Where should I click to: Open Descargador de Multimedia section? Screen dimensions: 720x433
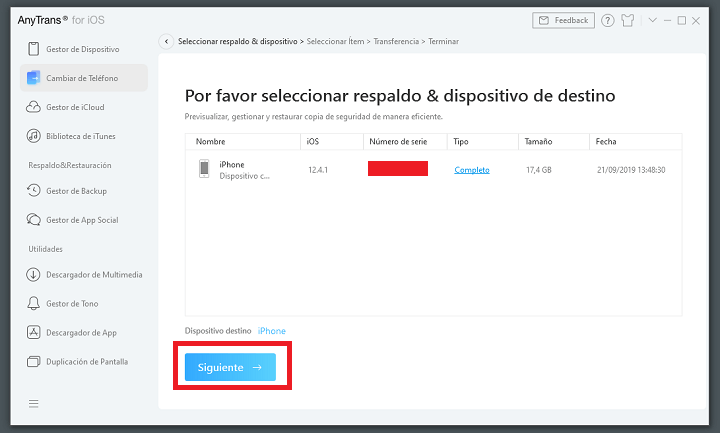84,275
